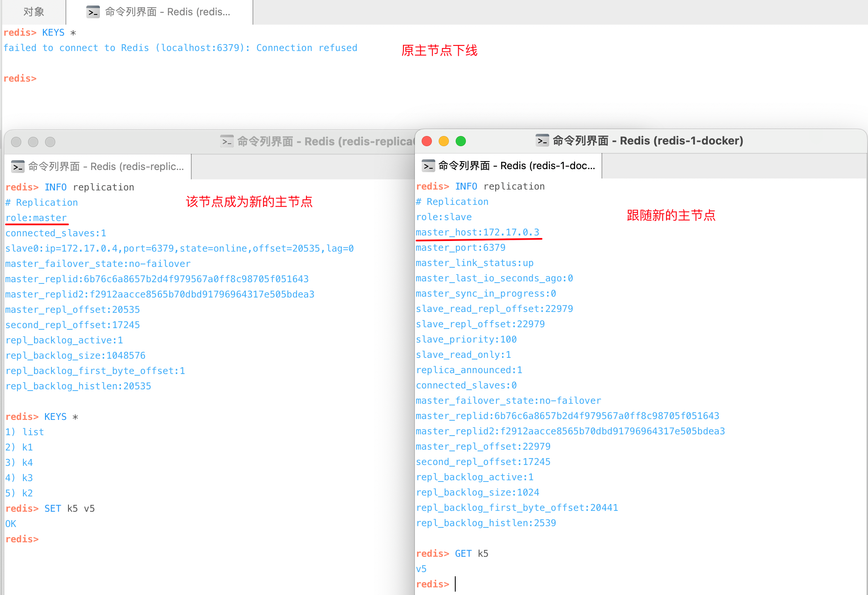The image size is (868, 595).
Task: Click 'repl_backlog_size:1048576' line
Action: pos(75,356)
